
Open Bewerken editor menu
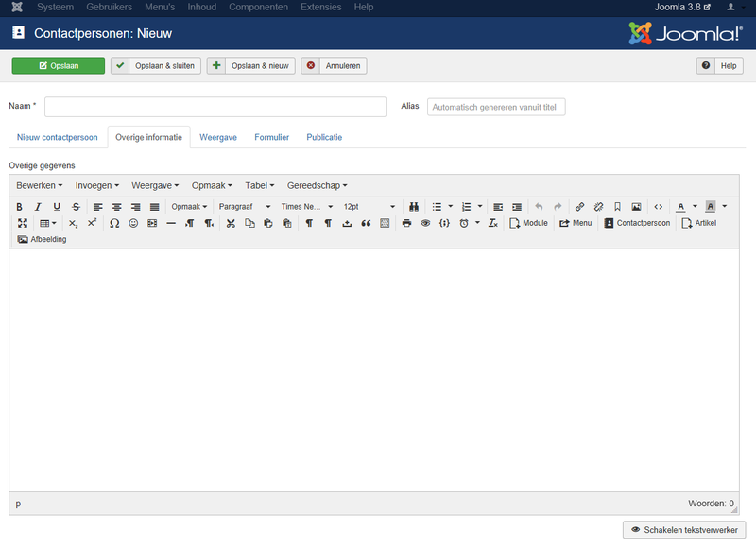[x=39, y=185]
